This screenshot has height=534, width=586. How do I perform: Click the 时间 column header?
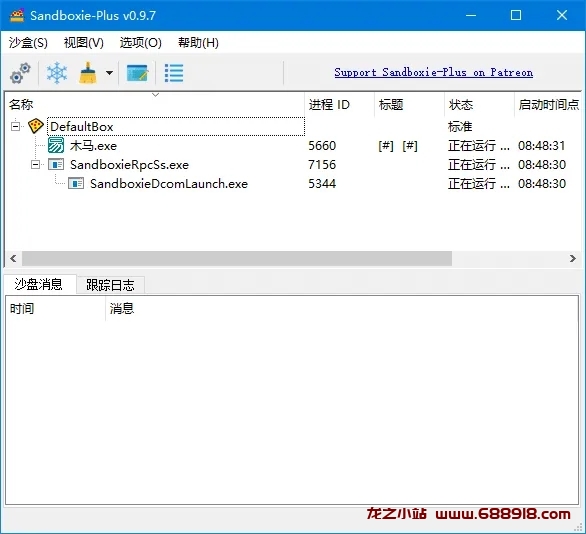(55, 309)
